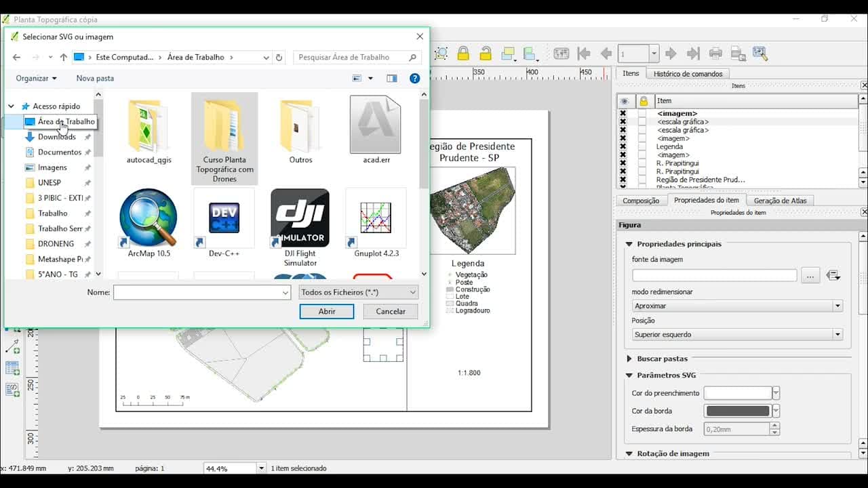
Task: Toggle the preview pane icon in the dialog
Action: click(391, 79)
